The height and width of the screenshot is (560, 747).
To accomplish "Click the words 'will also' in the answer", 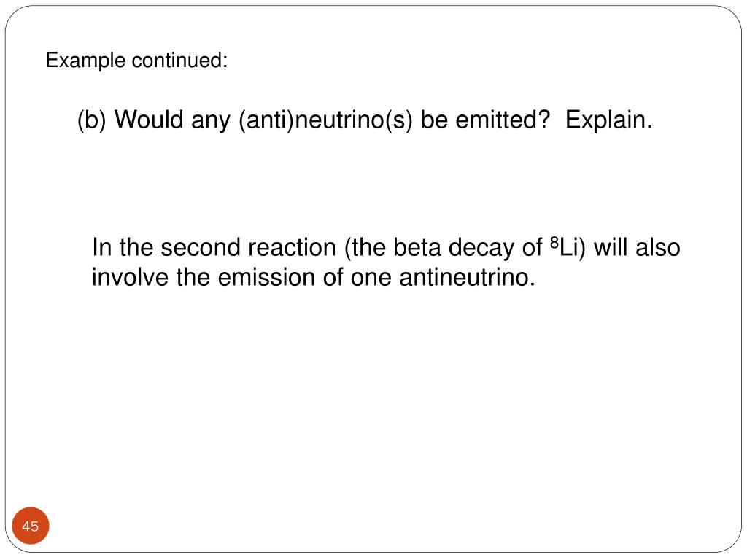I will click(x=637, y=248).
